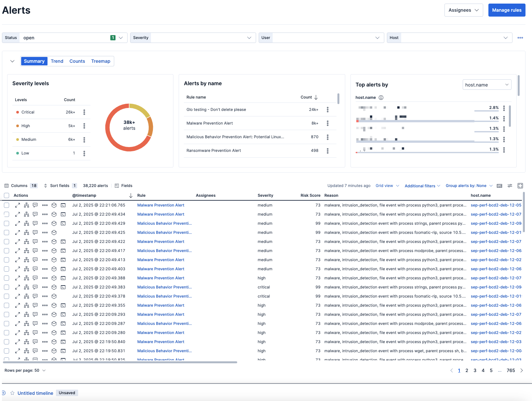
Task: Select all alerts with the header checkbox
Action: (7, 195)
